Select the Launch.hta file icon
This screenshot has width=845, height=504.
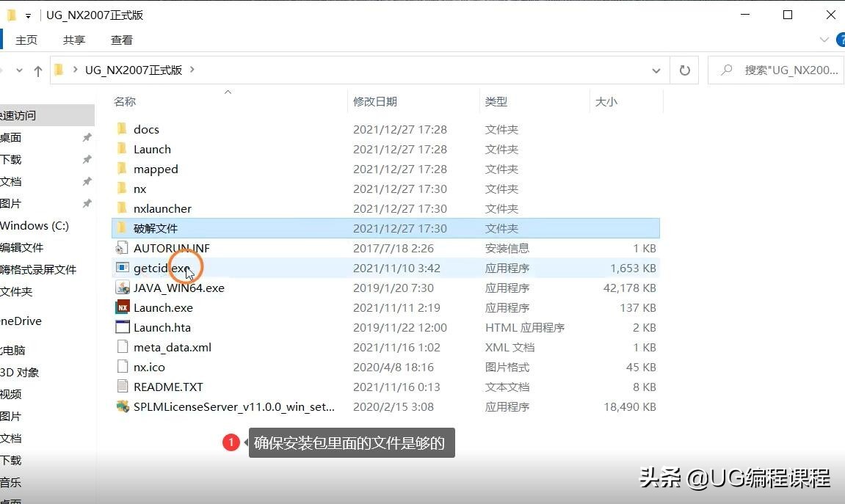tap(123, 327)
